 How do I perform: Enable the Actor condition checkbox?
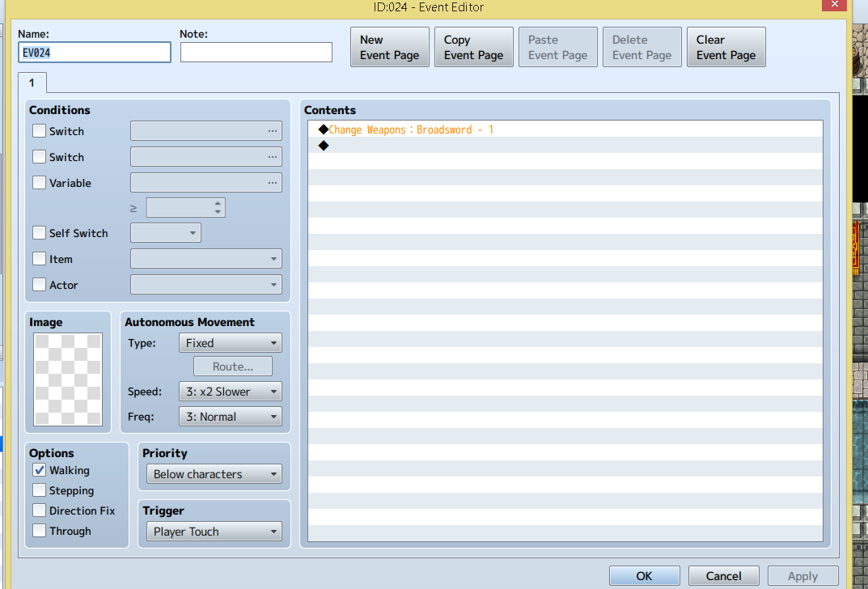pyautogui.click(x=40, y=285)
